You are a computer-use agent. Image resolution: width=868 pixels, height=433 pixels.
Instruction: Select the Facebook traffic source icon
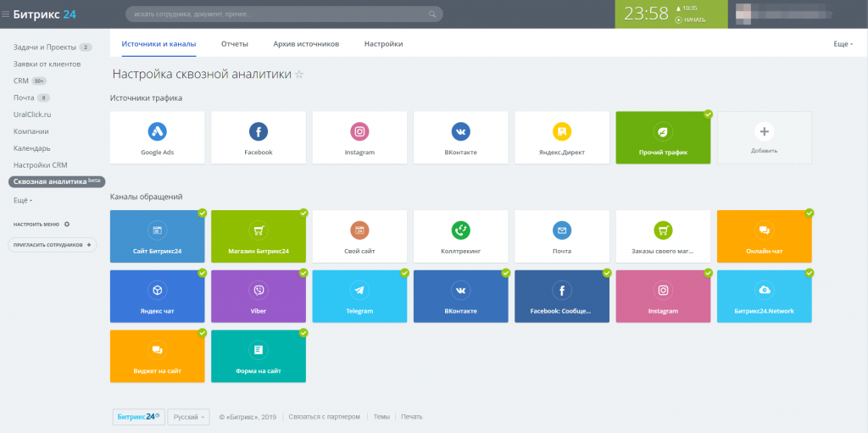click(259, 131)
